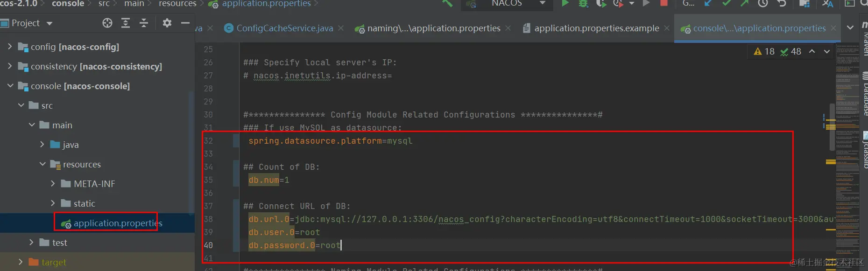Push commits with the green arrow
The height and width of the screenshot is (271, 868).
click(x=744, y=3)
